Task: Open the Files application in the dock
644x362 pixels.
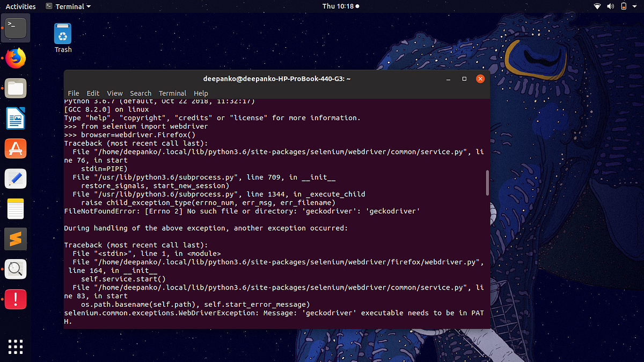Action: [x=15, y=88]
